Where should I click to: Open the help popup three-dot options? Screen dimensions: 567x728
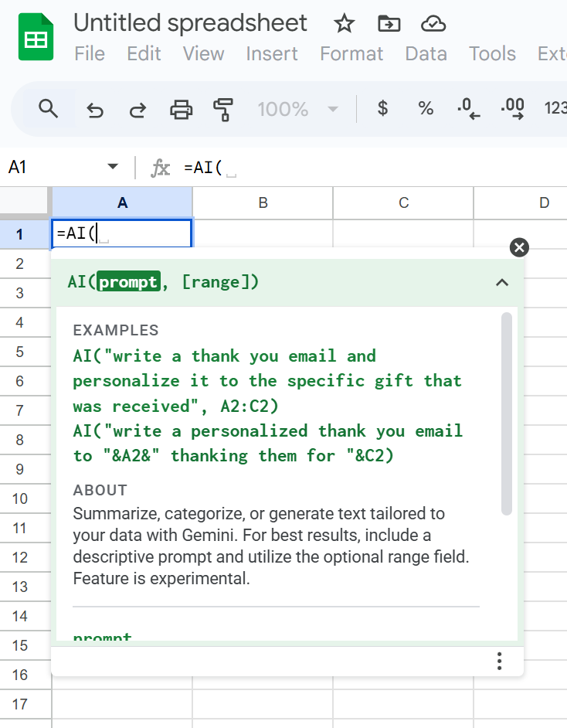point(500,662)
